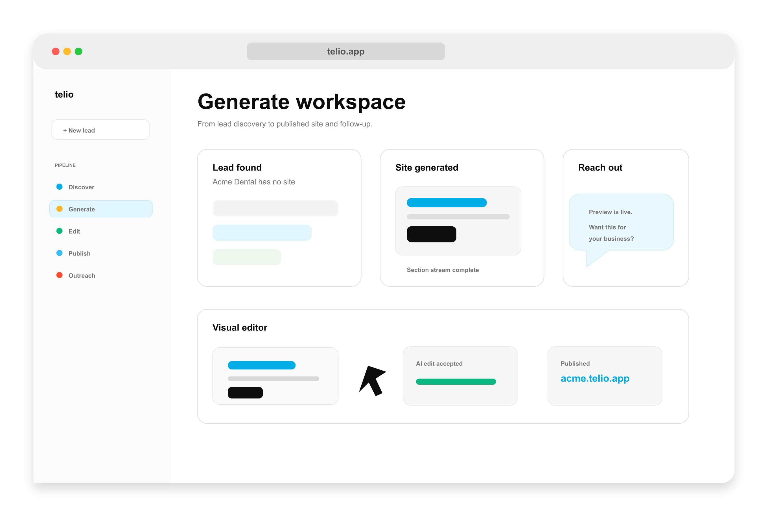Screen dimensions: 768x532
Task: Click the Site generated heading
Action: (427, 168)
